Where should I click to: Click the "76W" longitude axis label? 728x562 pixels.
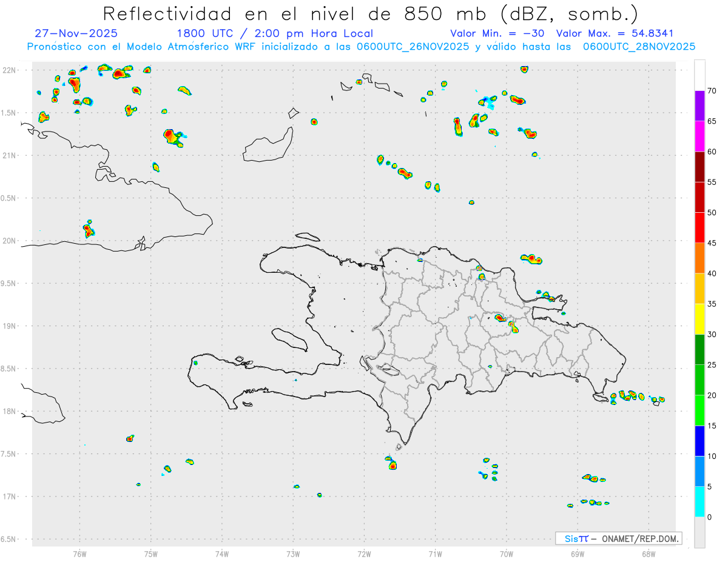tap(79, 554)
